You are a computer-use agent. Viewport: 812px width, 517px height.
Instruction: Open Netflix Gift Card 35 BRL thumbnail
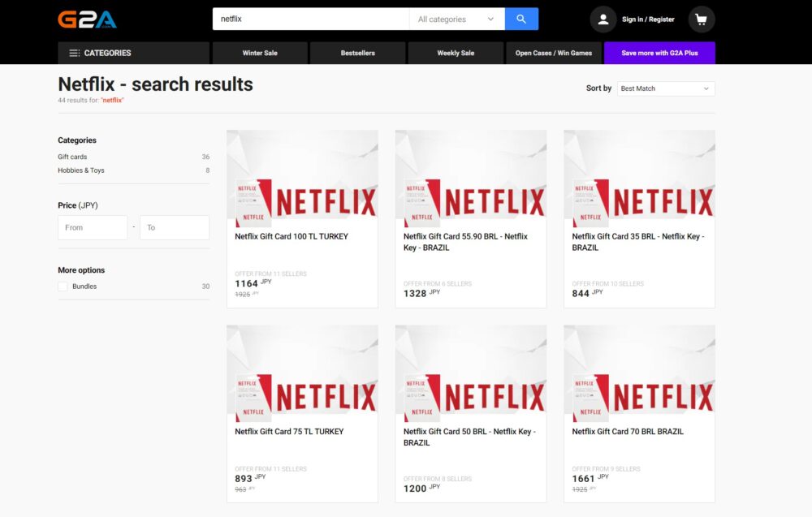640,179
